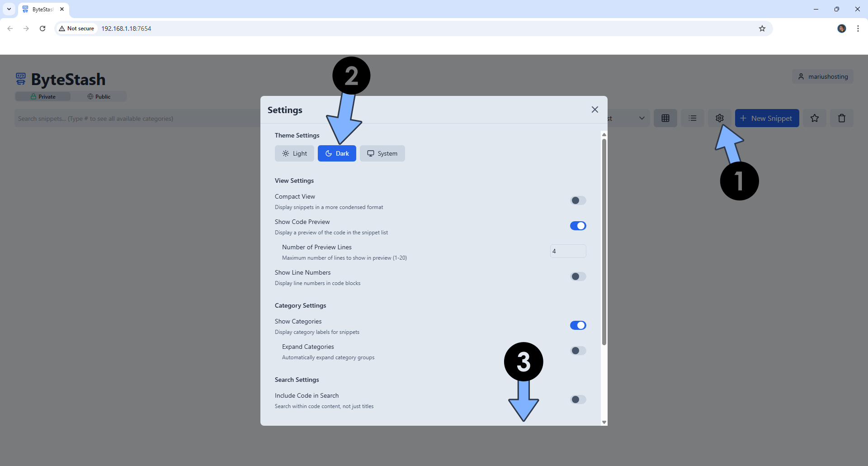Screen dimensions: 868x466
Task: Switch to list view layout
Action: click(693, 118)
